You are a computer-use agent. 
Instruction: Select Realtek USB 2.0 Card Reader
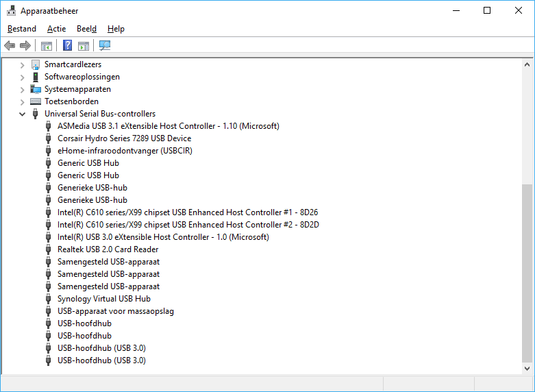[x=108, y=249]
